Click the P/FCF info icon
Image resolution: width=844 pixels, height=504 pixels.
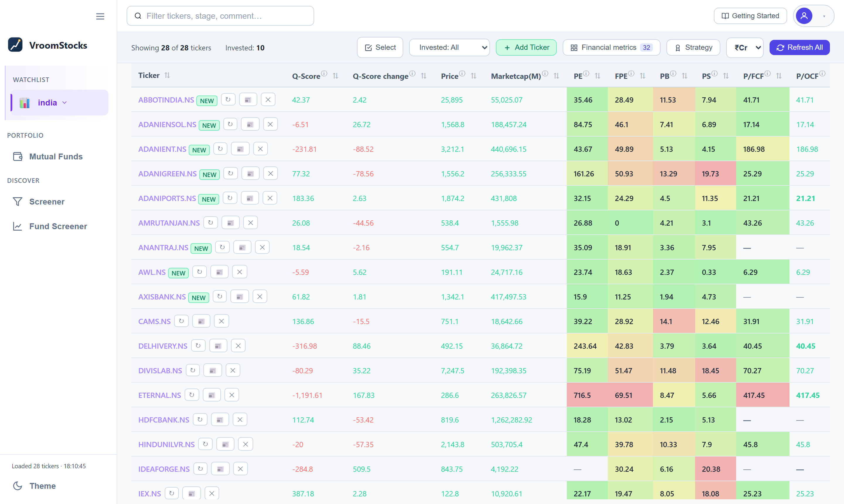(767, 73)
